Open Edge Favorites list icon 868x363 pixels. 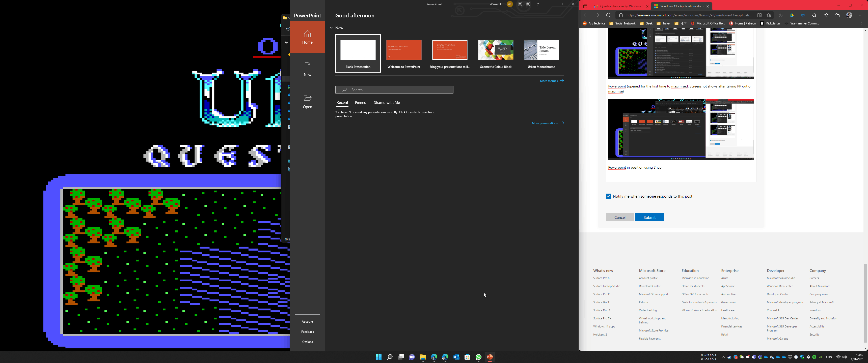click(x=826, y=15)
